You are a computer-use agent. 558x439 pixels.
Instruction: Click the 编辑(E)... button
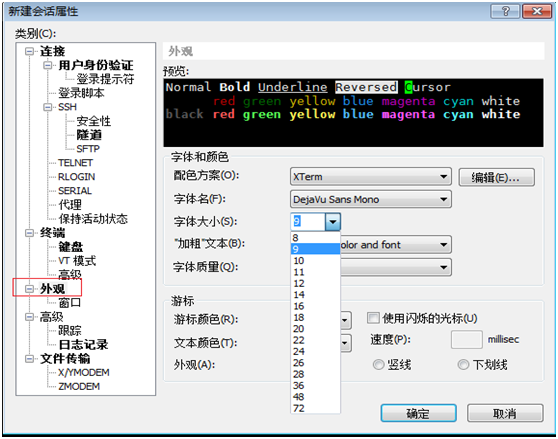tap(496, 177)
